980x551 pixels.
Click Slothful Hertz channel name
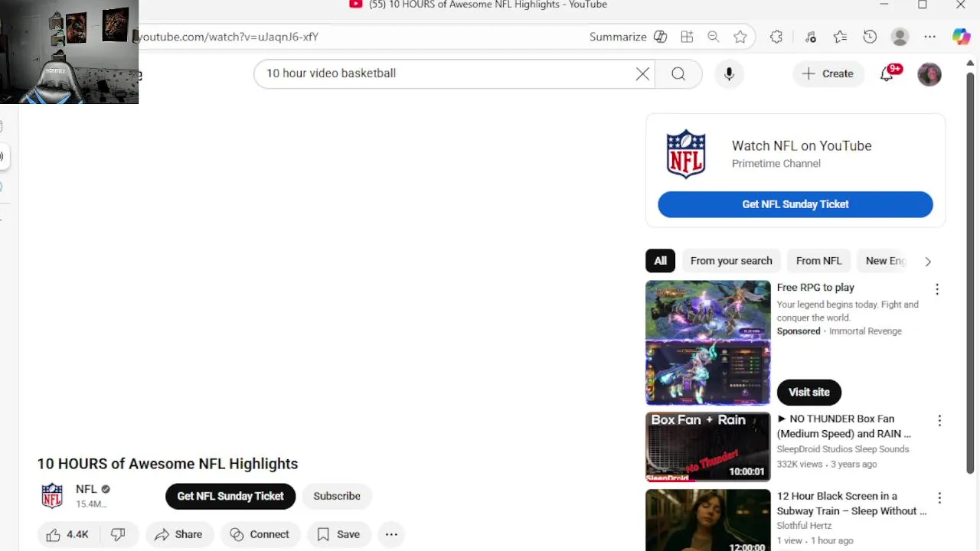804,526
